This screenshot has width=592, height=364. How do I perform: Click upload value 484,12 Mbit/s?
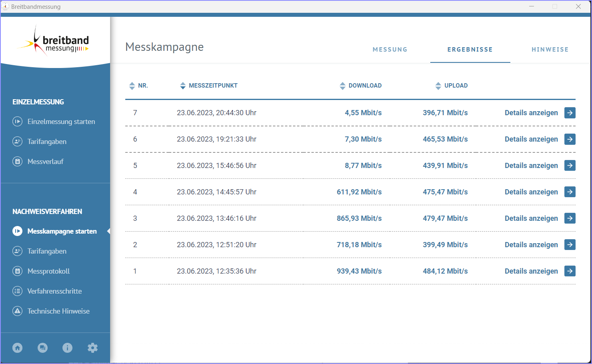click(445, 271)
